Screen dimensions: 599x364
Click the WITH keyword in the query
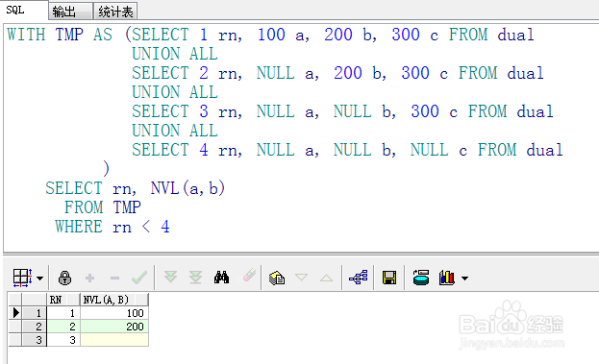[26, 35]
